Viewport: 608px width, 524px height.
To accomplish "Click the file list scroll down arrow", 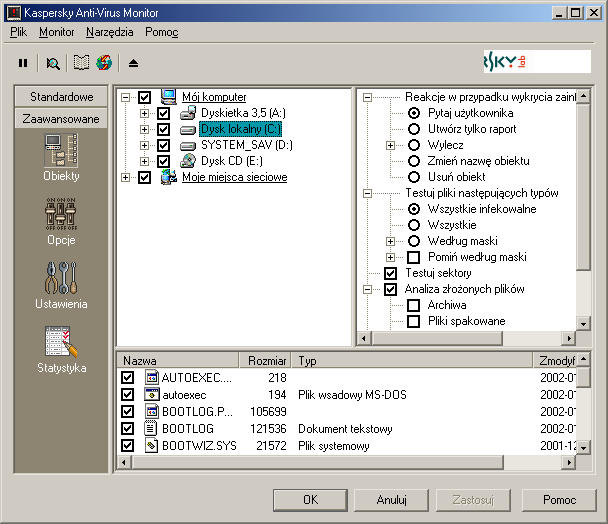I will (x=583, y=448).
